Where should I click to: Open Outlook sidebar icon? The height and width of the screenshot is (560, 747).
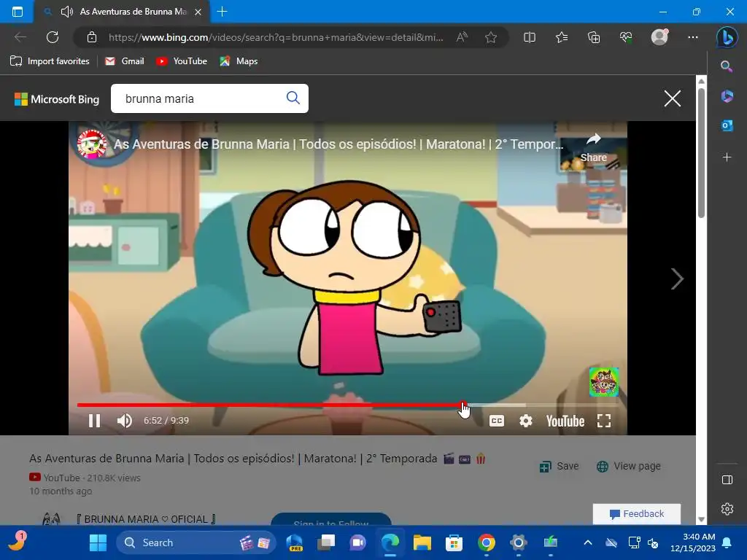pos(727,125)
